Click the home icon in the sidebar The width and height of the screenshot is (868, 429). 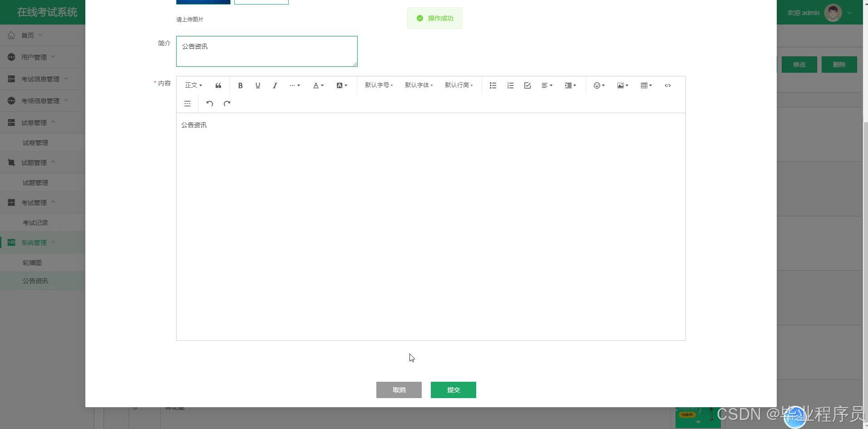11,35
